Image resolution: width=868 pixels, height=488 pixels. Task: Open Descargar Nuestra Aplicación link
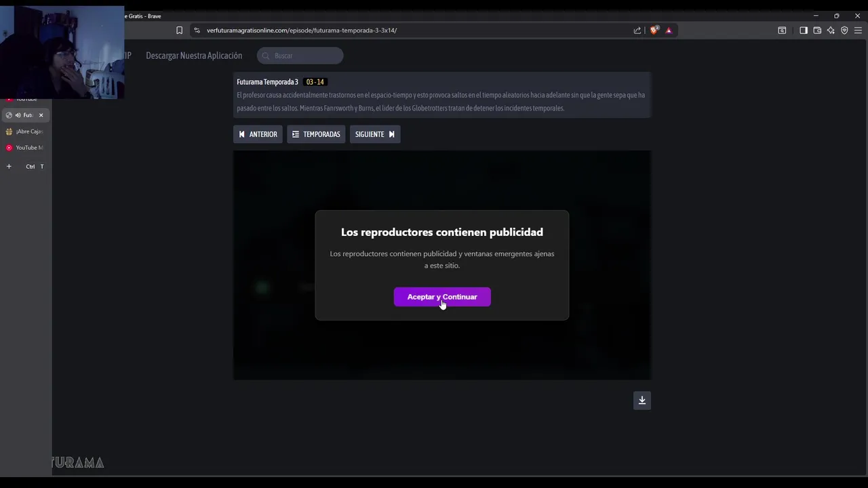point(194,56)
